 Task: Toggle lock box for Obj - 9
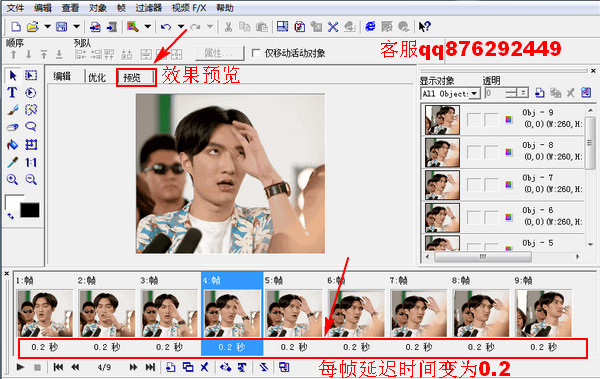491,119
